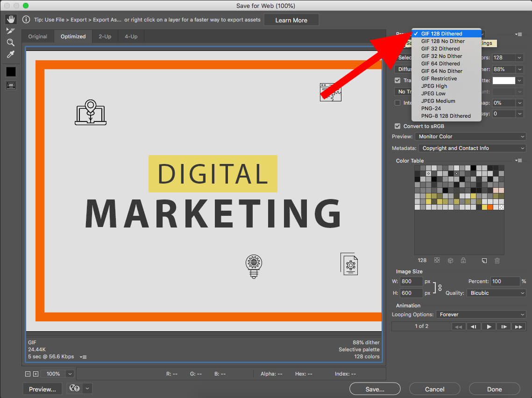Select JPEG High from the preset list
Viewport: 532px width, 398px height.
[433, 86]
